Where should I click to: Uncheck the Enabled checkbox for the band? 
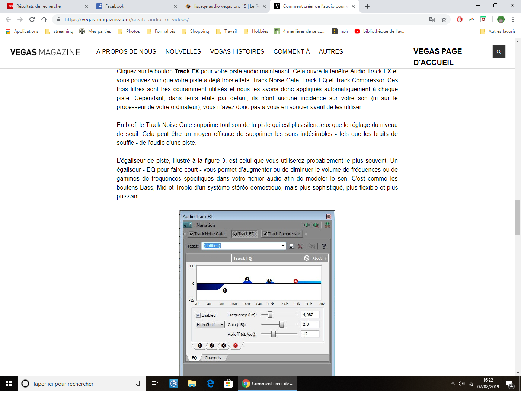(x=198, y=315)
